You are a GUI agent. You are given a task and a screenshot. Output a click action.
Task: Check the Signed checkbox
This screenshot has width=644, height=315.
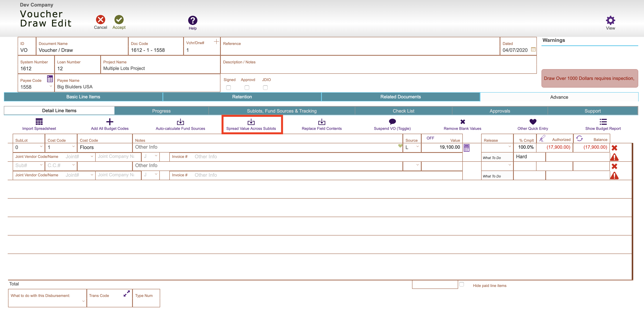228,88
